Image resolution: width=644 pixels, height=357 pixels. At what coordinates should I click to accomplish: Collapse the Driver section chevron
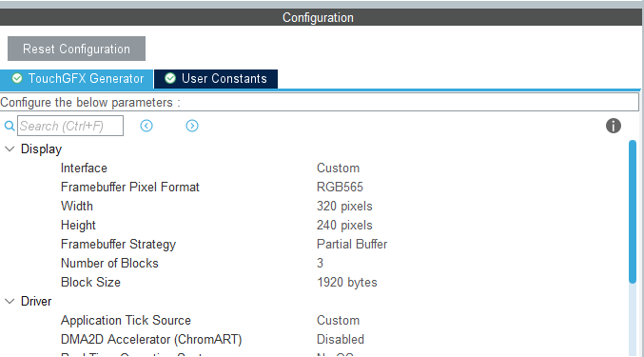10,302
